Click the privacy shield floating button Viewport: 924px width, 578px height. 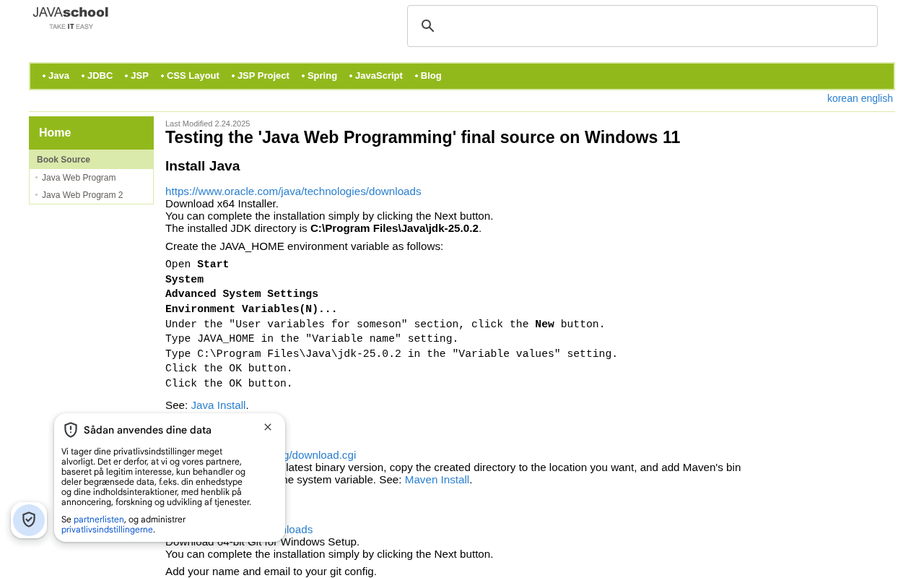pyautogui.click(x=29, y=520)
